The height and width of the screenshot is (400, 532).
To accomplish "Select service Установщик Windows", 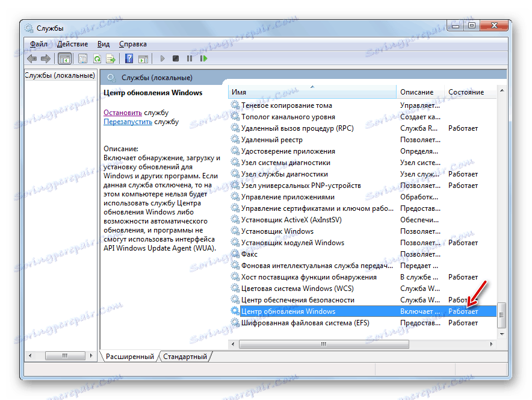I will [x=363, y=231].
